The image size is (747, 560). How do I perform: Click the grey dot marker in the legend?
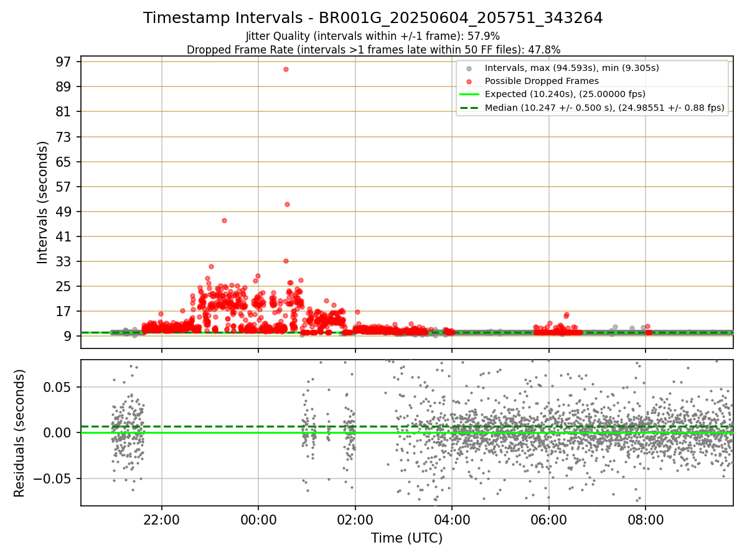pos(469,68)
